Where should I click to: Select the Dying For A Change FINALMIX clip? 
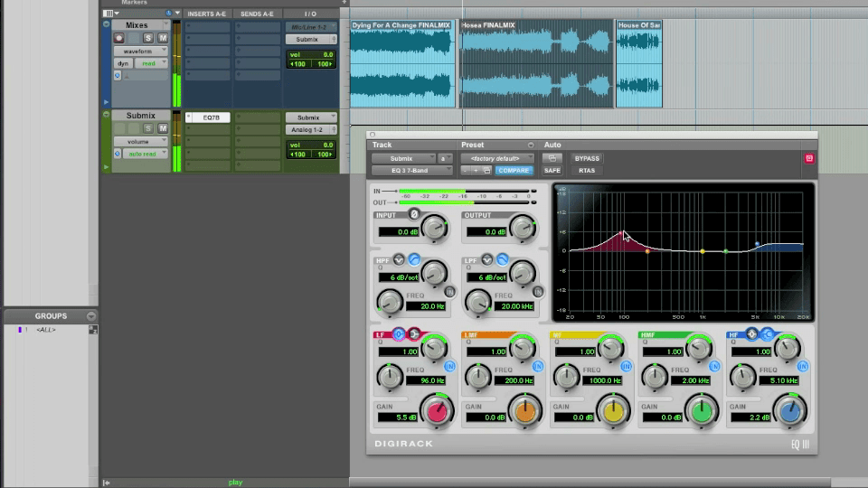[402, 63]
